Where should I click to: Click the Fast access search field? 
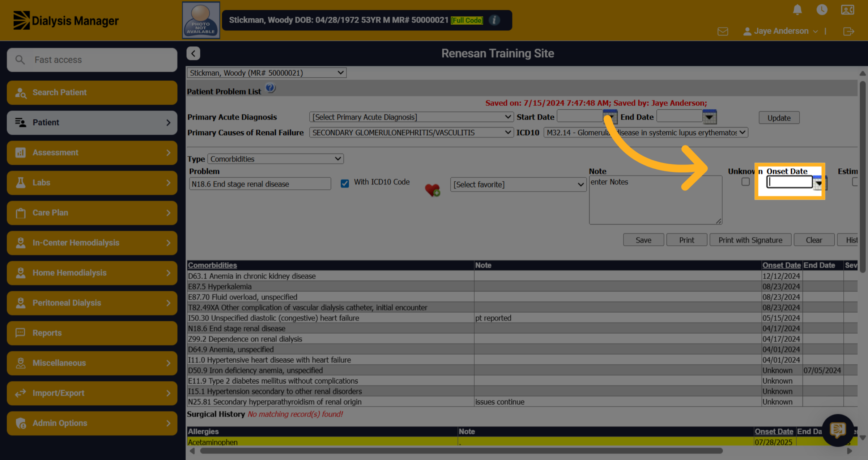(92, 60)
